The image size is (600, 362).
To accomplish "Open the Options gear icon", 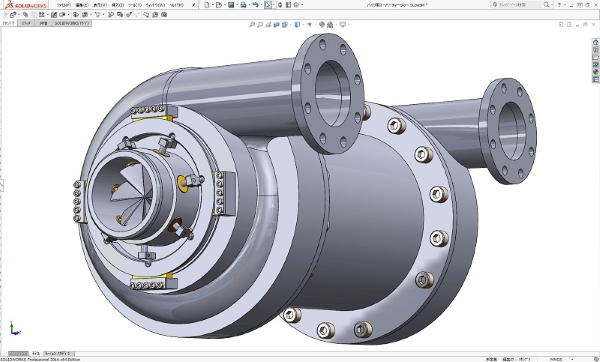I will coord(296,5).
